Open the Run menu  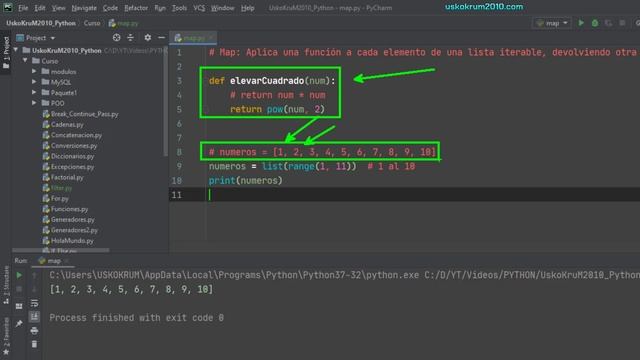pyautogui.click(x=160, y=8)
